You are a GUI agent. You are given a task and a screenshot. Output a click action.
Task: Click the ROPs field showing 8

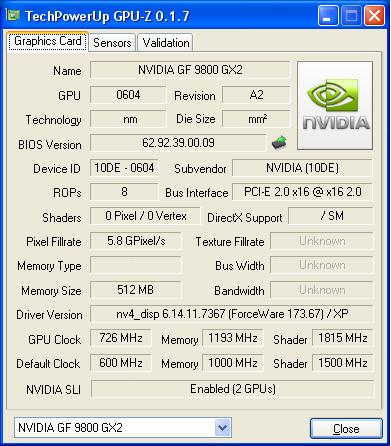coord(124,192)
